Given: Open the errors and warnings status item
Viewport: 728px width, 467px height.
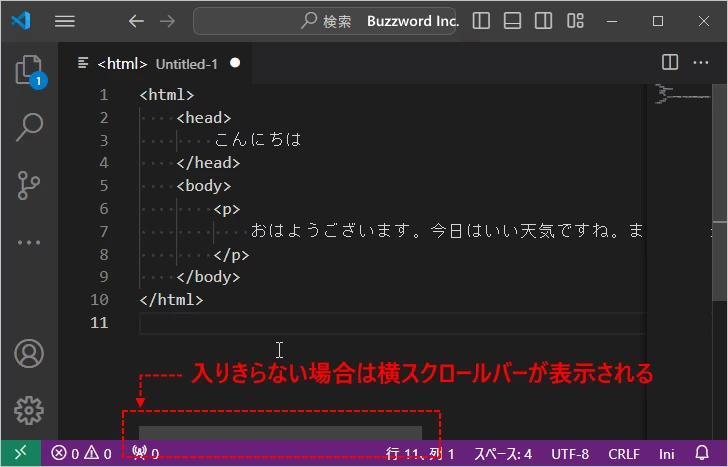Looking at the screenshot, I should click(x=81, y=453).
